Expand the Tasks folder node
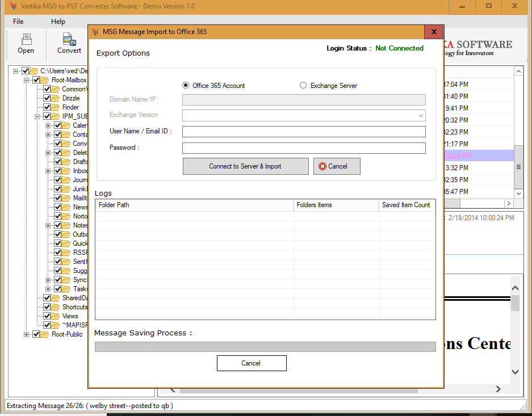The image size is (532, 416). pos(48,289)
